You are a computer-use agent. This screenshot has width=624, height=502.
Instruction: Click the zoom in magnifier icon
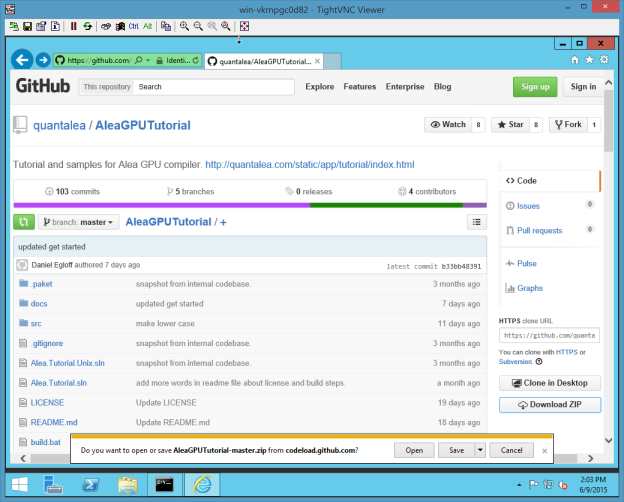(184, 26)
